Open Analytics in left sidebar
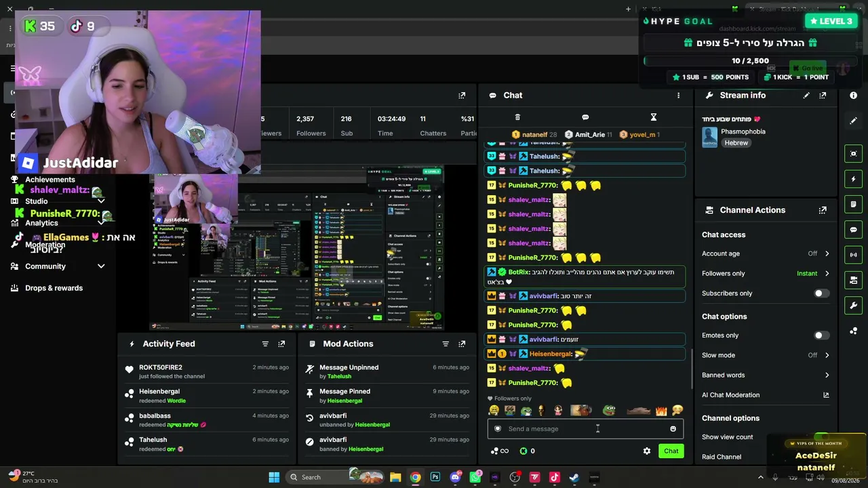The height and width of the screenshot is (488, 868). 42,223
